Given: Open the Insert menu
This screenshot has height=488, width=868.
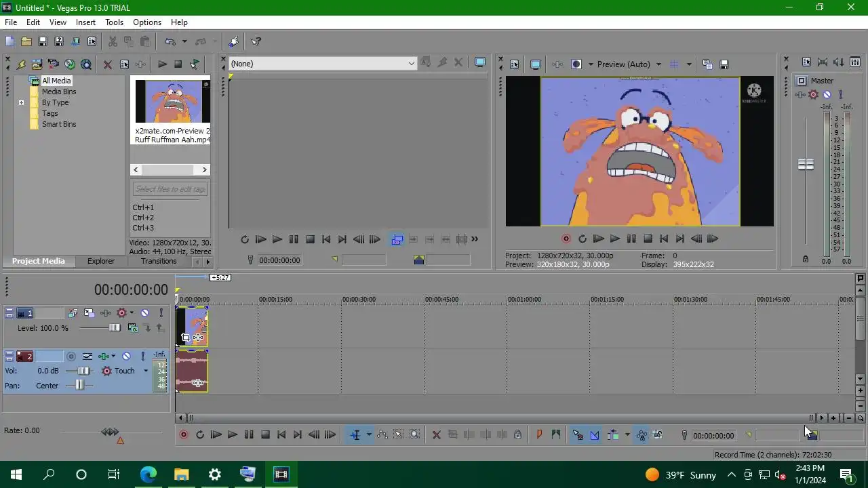Looking at the screenshot, I should [85, 22].
